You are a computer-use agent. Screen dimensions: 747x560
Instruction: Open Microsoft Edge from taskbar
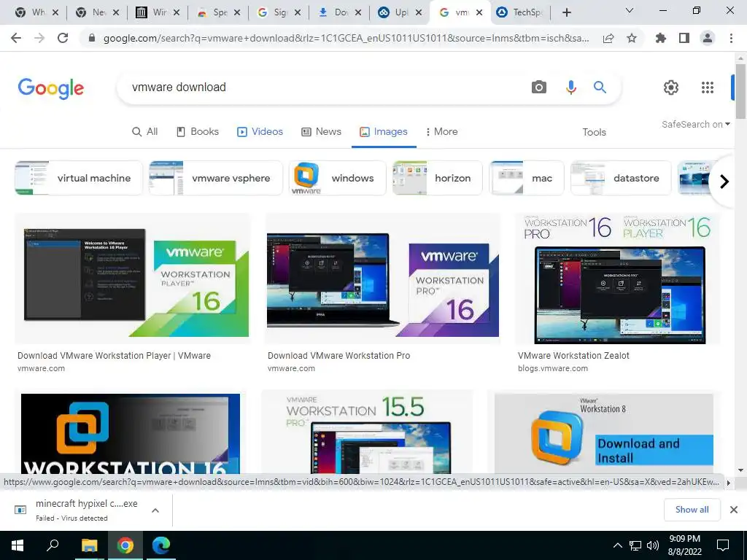(161, 545)
